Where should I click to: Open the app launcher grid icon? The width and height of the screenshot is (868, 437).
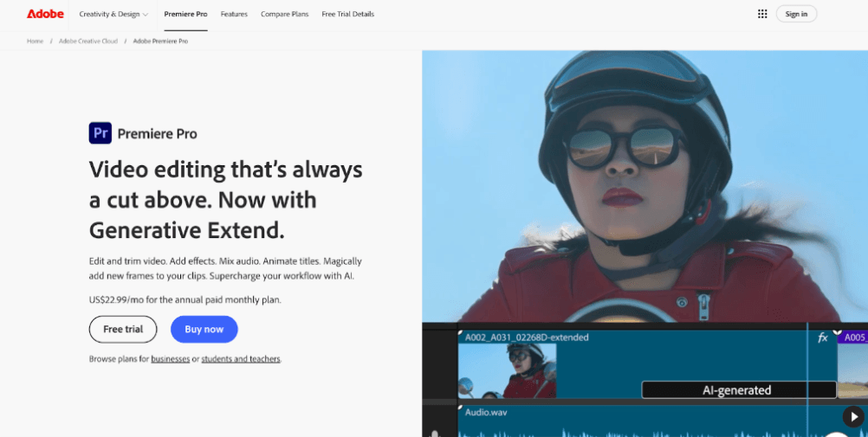[762, 14]
